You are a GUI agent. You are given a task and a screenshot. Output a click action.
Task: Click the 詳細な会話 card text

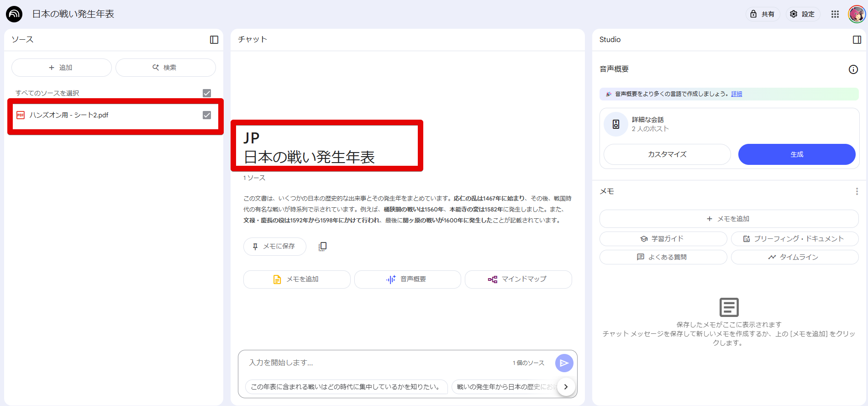648,120
